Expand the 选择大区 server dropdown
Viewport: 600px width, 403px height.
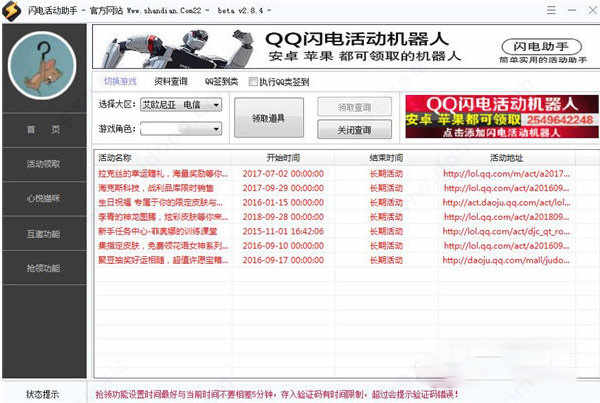[x=181, y=105]
